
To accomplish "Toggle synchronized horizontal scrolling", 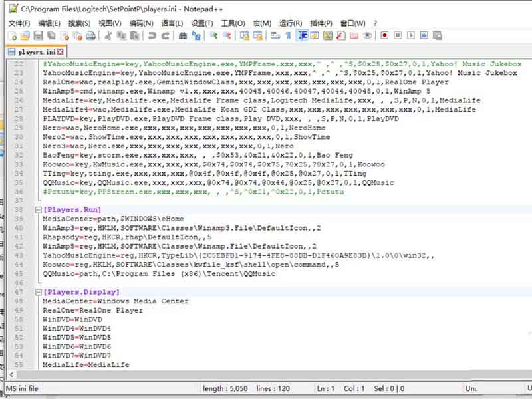I will click(258, 36).
